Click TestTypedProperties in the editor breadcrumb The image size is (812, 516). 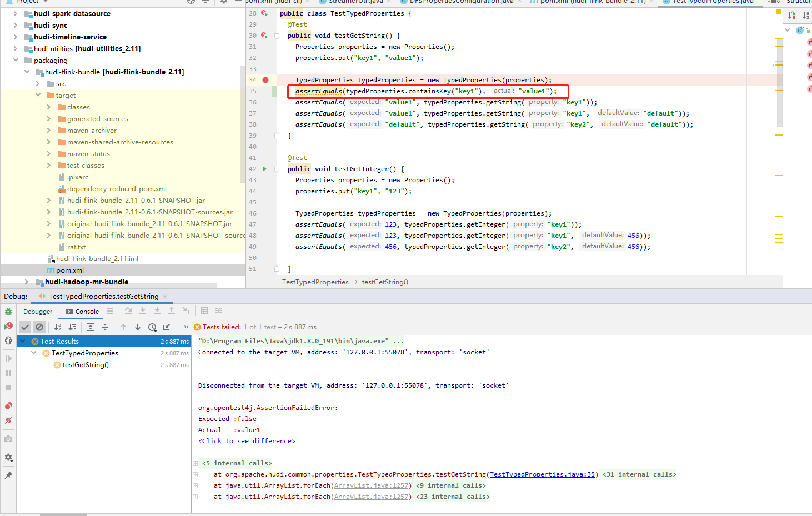point(315,282)
